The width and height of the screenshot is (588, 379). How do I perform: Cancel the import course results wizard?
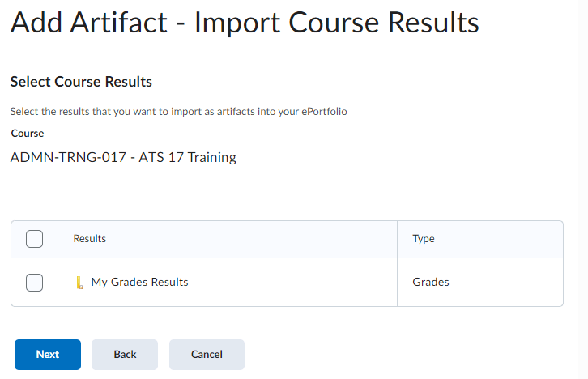tap(207, 355)
